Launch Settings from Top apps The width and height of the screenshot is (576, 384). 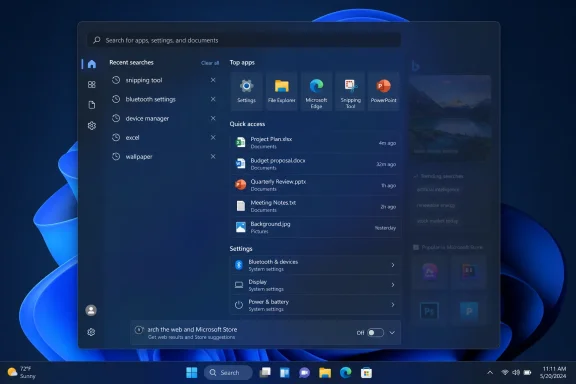tap(246, 91)
